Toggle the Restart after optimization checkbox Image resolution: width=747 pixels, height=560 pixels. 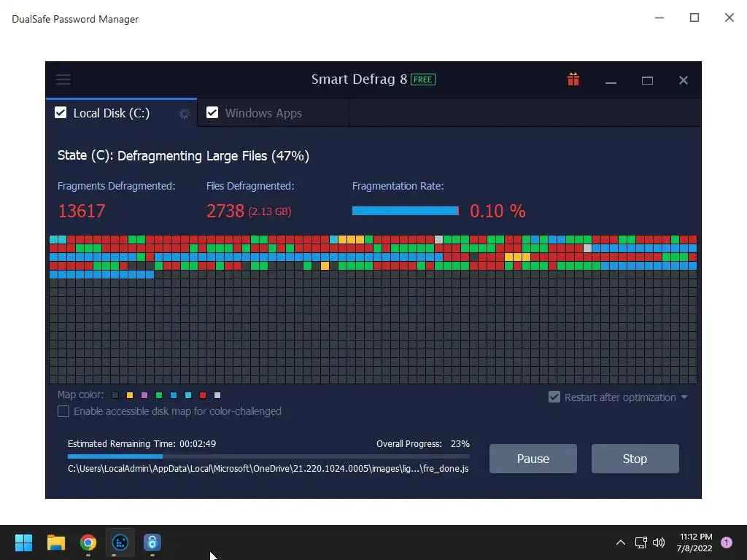click(x=554, y=397)
